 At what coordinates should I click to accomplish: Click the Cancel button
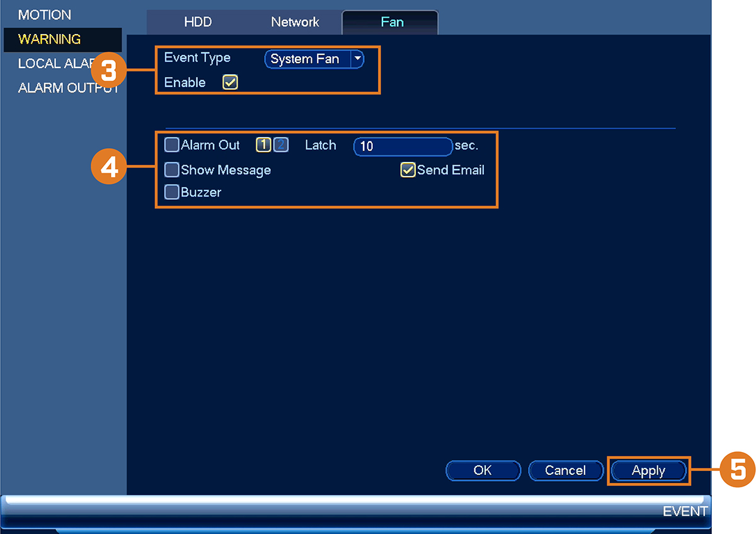pos(565,470)
